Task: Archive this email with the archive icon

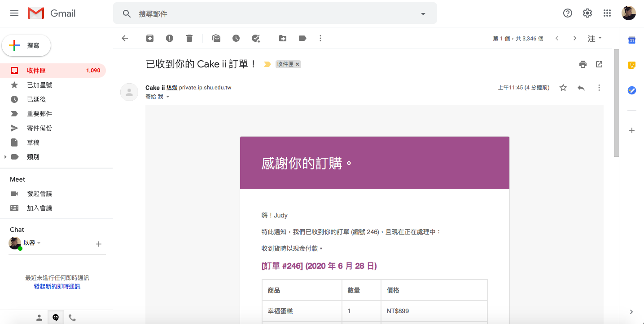Action: (150, 39)
